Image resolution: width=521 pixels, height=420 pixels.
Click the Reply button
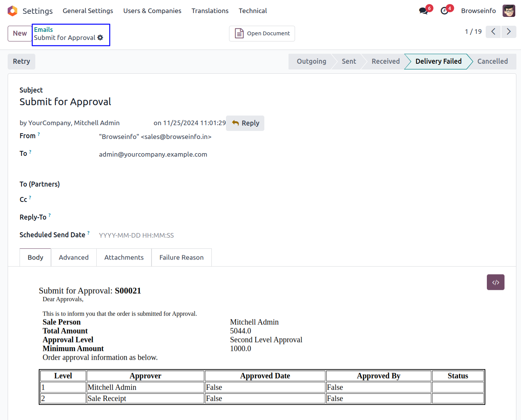[245, 123]
